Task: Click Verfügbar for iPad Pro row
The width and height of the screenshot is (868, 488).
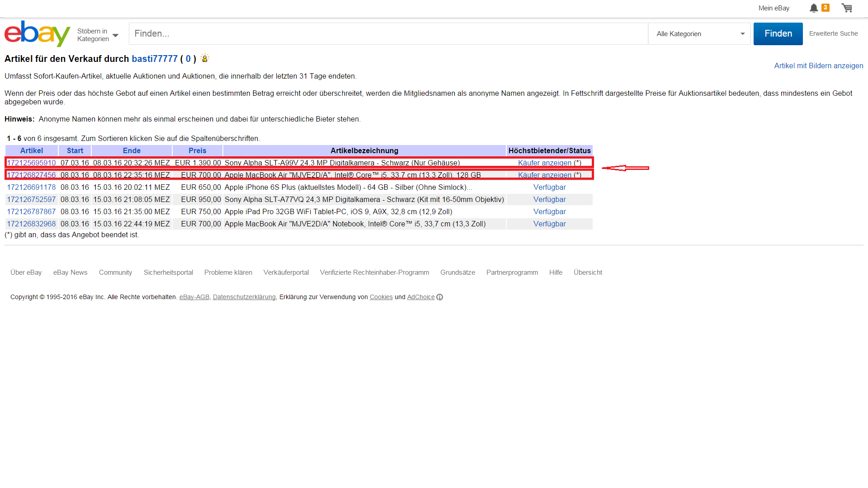Action: coord(549,211)
